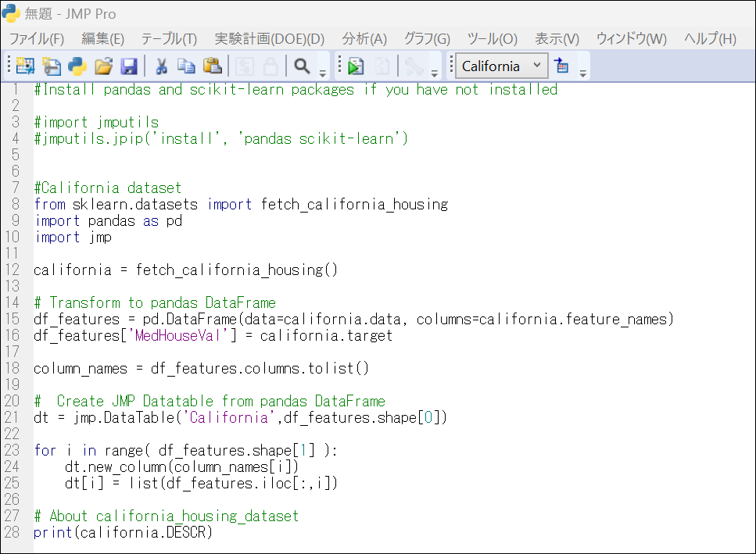Click the jump-to-data-table icon beside California
Image resolution: width=756 pixels, height=554 pixels.
tap(563, 66)
